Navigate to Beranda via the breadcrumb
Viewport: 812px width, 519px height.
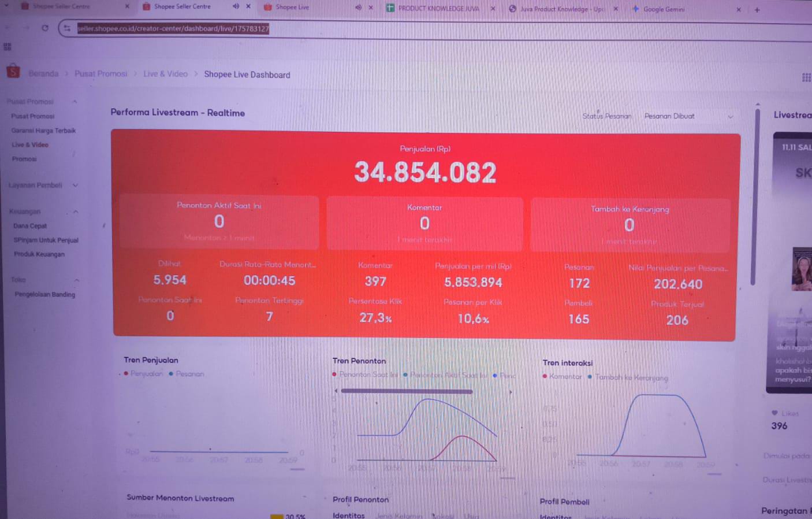click(43, 73)
